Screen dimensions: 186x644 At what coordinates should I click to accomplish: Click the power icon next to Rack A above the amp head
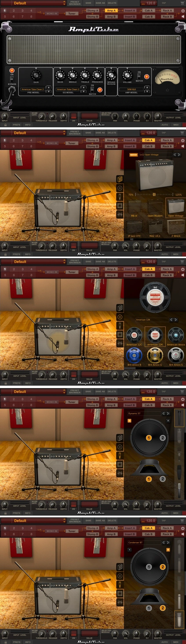(x=183, y=11)
